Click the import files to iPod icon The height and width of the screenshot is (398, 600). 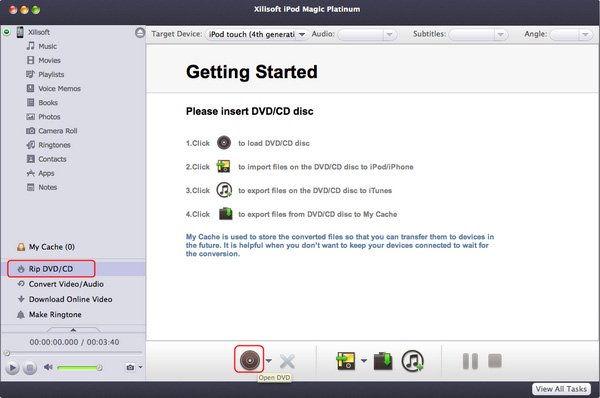346,360
